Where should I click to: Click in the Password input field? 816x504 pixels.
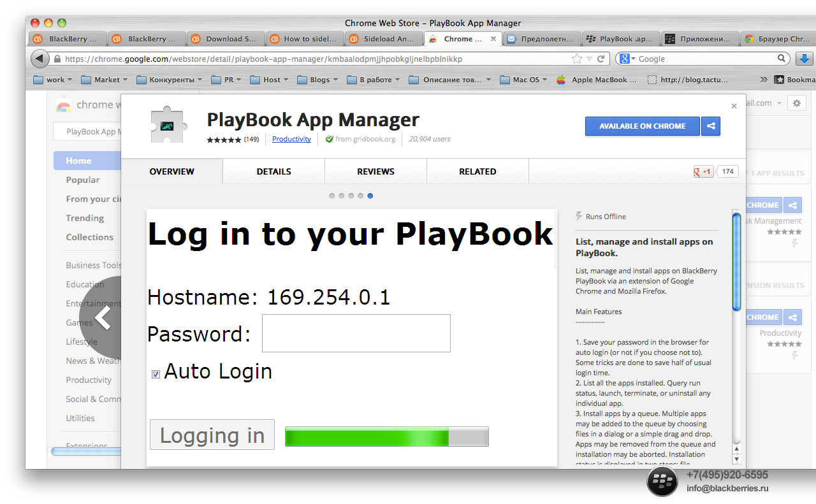(356, 333)
